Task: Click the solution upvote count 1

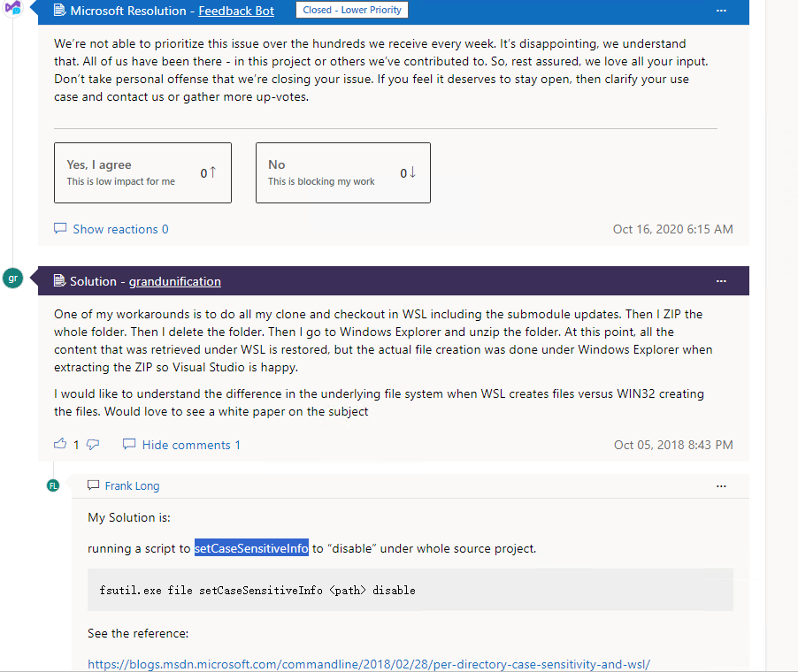Action: [76, 445]
